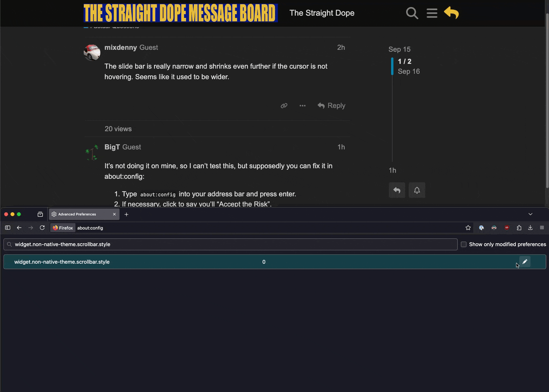
Task: Jump to latest post 1h on timeline
Action: coord(392,170)
